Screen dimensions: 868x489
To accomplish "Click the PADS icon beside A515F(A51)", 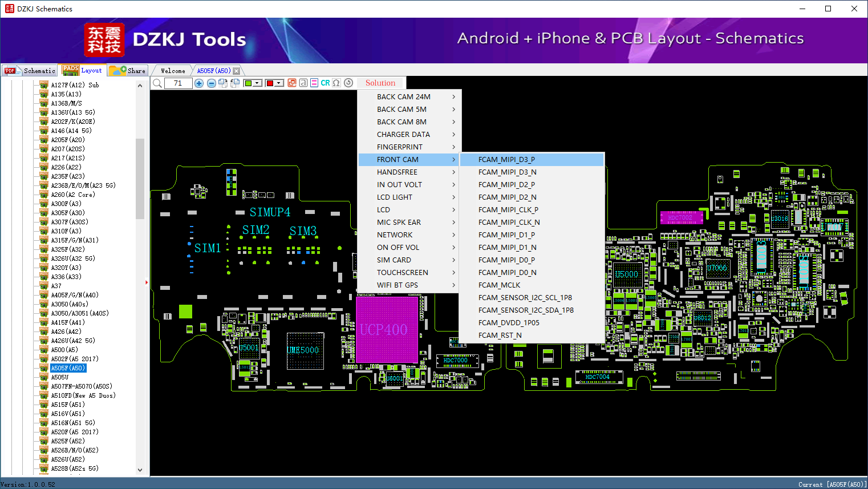I will (x=44, y=405).
